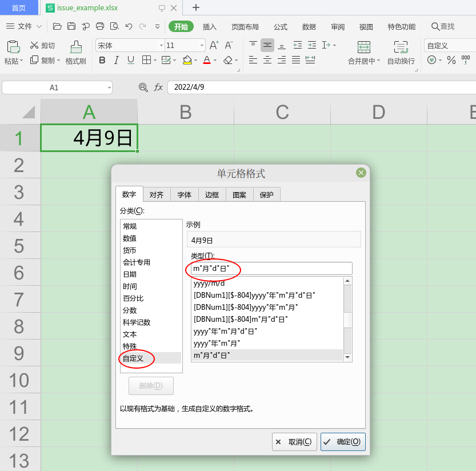Image resolution: width=476 pixels, height=471 pixels.
Task: Switch to 边框 tab in the dialog
Action: [212, 195]
